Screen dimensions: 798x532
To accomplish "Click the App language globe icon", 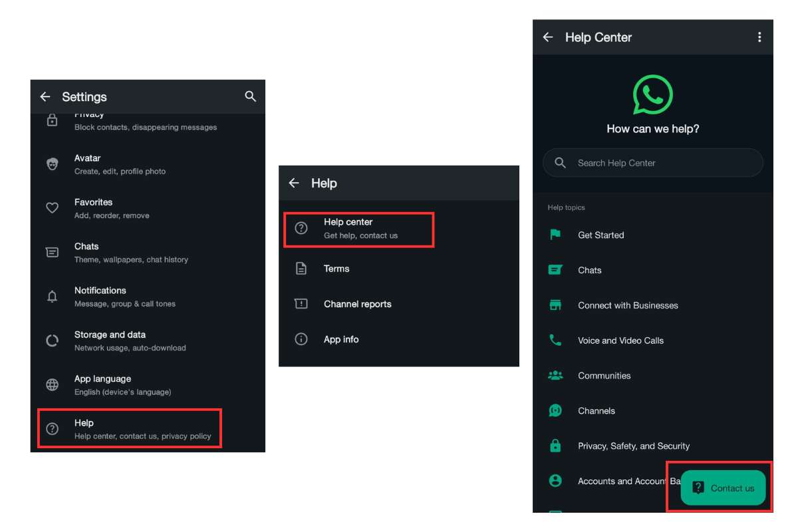I will tap(52, 385).
